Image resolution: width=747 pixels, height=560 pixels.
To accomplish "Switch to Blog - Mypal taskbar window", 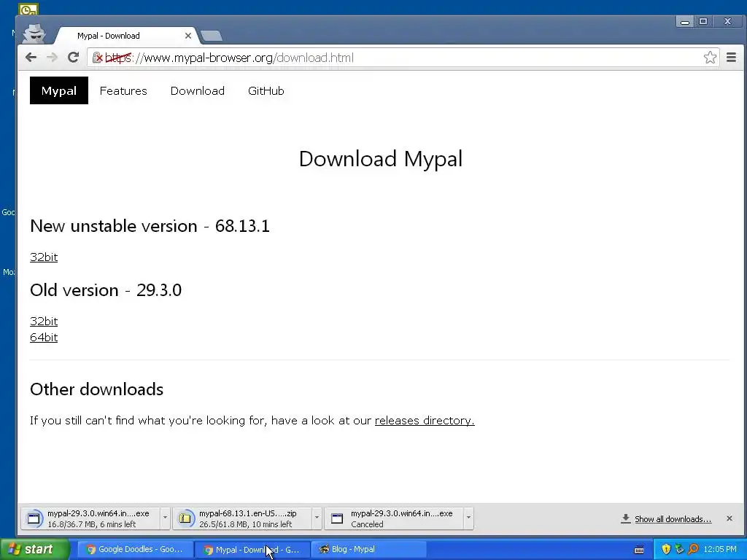I will click(368, 550).
